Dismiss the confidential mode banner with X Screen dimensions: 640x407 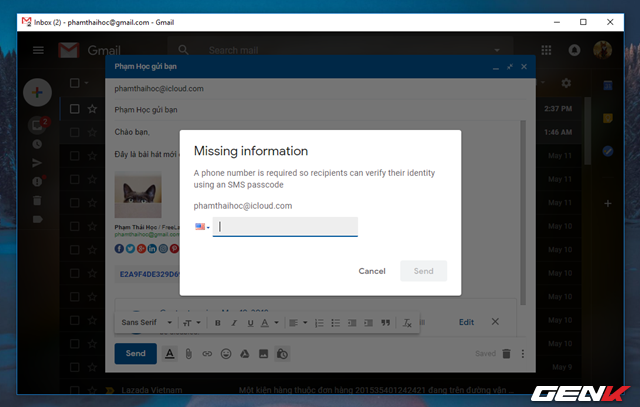[x=495, y=322]
